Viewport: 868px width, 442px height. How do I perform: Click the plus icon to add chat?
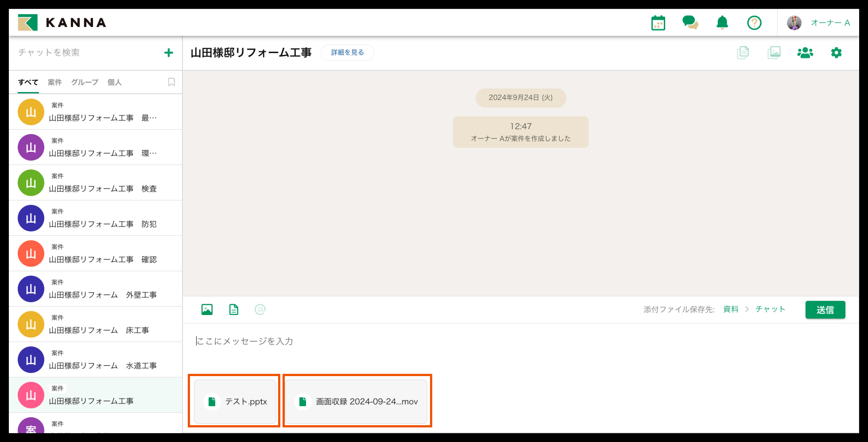click(169, 52)
